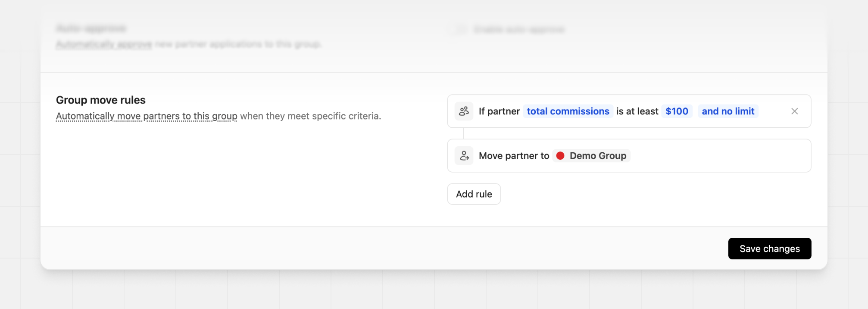The height and width of the screenshot is (309, 868).
Task: Click the 'Group move rules' heading
Action: tap(100, 100)
